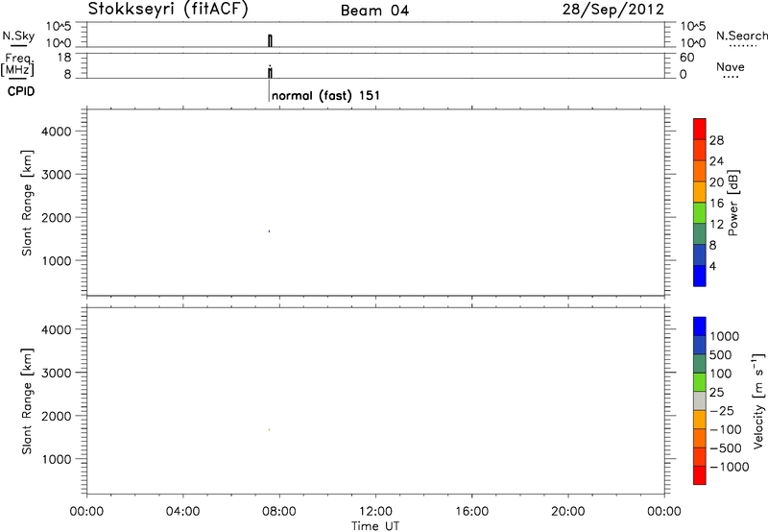Click the N.Sky legend label

(x=18, y=36)
